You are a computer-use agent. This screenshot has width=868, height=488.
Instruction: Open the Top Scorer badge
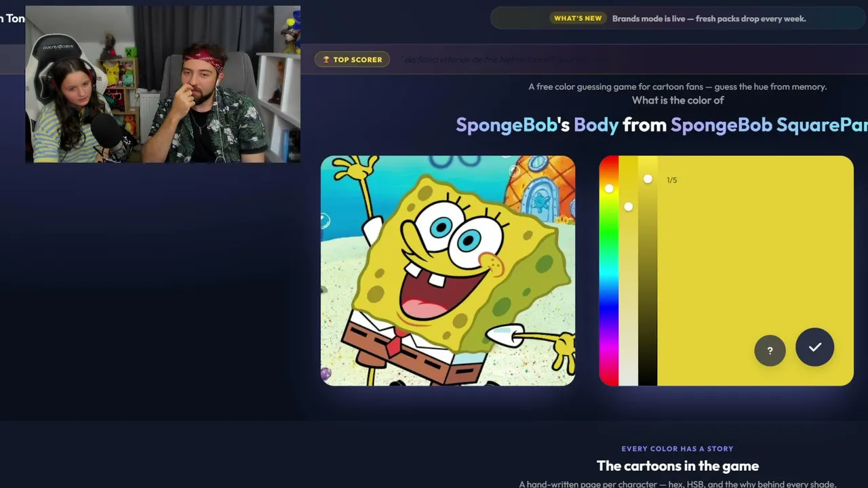coord(352,60)
